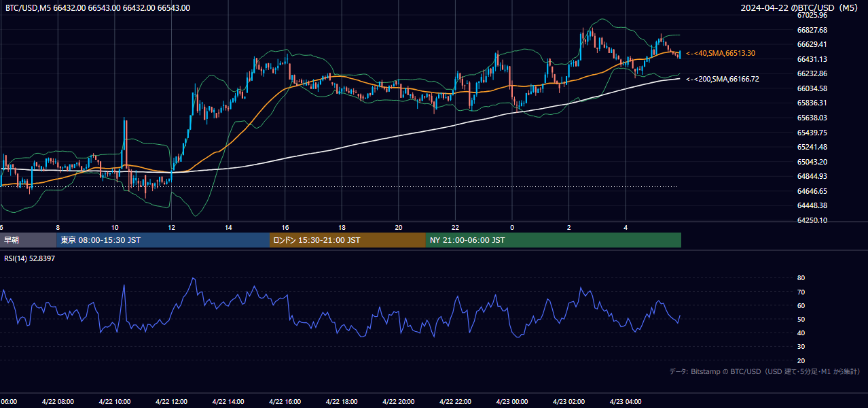
Task: Click the '4/22 10:00' date label
Action: [115, 402]
